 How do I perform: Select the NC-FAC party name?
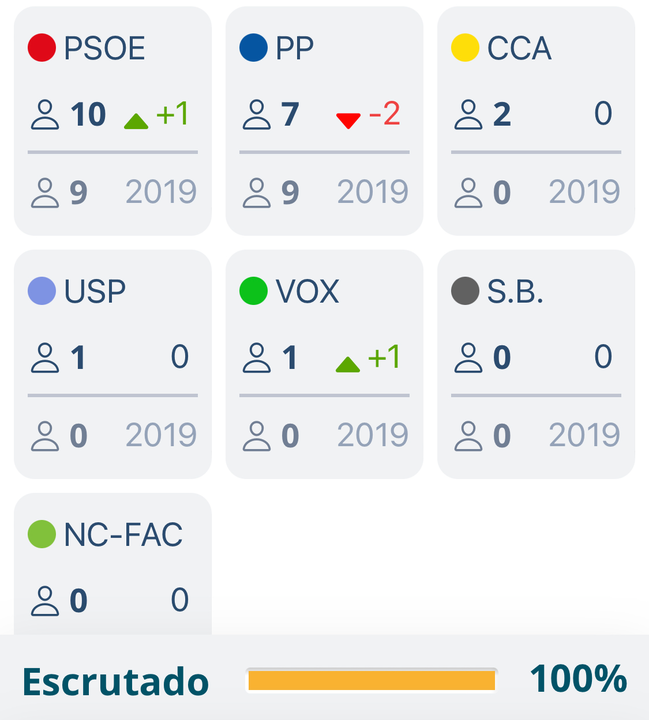click(x=123, y=535)
